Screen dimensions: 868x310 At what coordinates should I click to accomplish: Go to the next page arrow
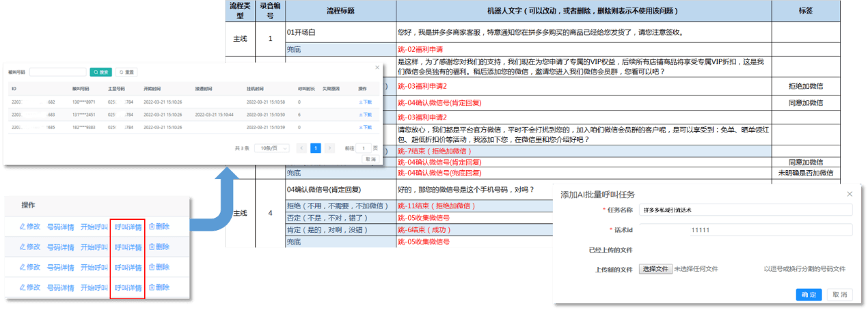329,148
